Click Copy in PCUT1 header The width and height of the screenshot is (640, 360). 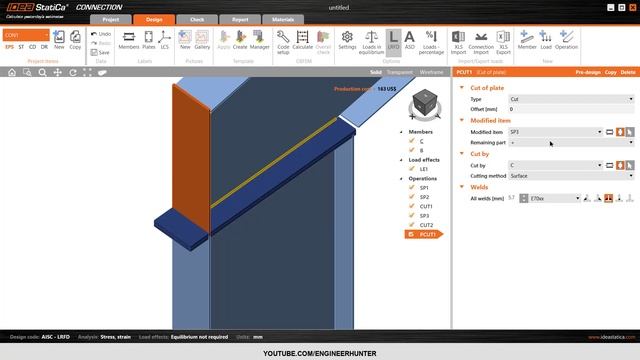tap(611, 72)
